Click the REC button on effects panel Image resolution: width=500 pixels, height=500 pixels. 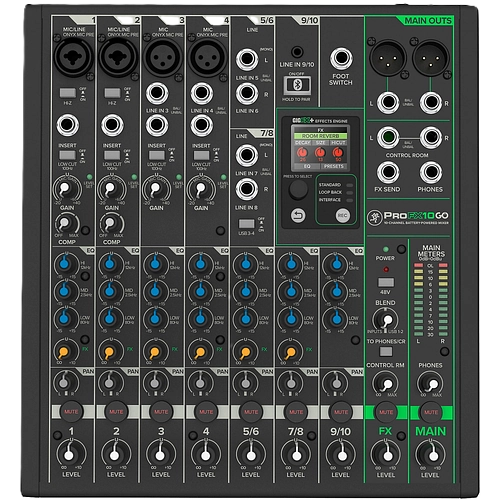click(342, 215)
